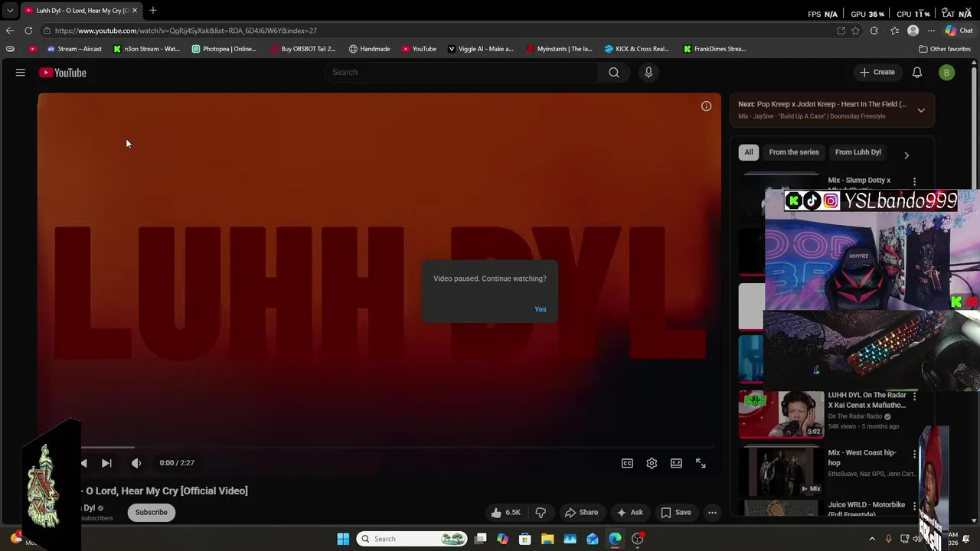Image resolution: width=980 pixels, height=551 pixels.
Task: Select the From Luhh Dyl chip
Action: 858,152
